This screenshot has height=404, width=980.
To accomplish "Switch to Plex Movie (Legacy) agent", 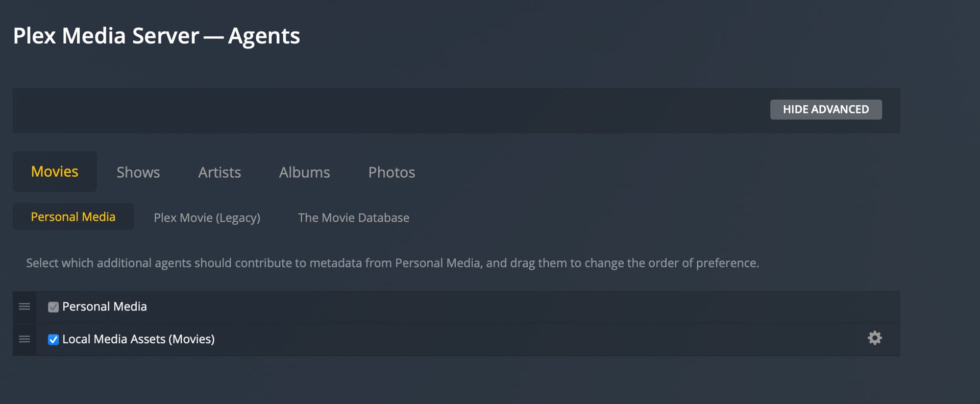I will (x=207, y=218).
